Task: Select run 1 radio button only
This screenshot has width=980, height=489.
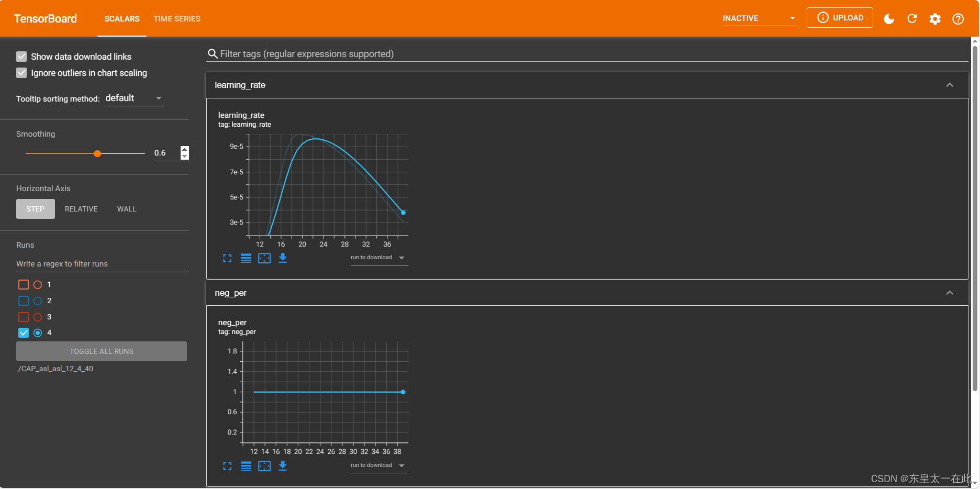Action: point(38,285)
